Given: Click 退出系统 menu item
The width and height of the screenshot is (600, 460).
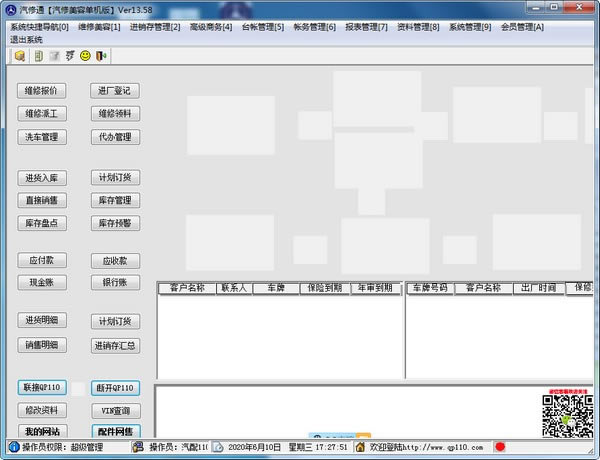Looking at the screenshot, I should click(x=26, y=40).
